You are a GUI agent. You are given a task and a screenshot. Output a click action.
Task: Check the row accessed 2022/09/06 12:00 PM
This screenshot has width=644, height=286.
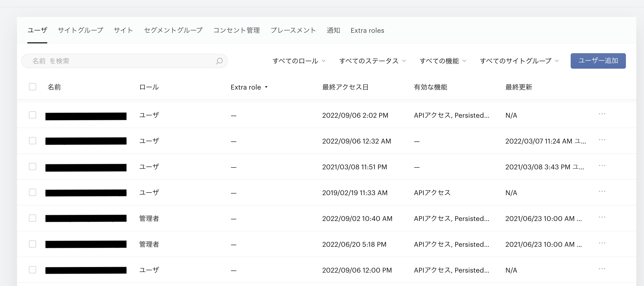coord(33,270)
